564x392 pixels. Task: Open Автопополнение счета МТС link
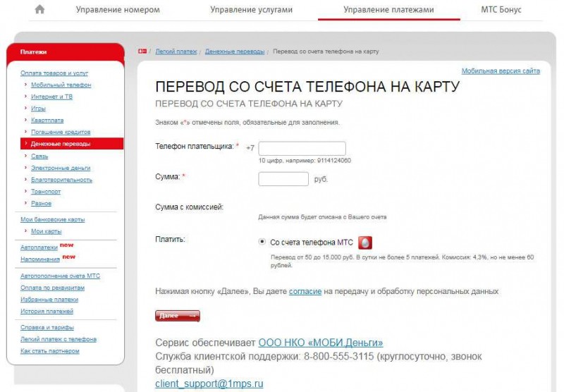60,276
